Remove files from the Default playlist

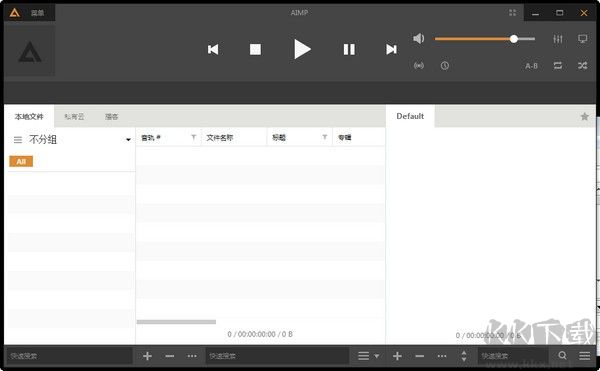point(419,356)
